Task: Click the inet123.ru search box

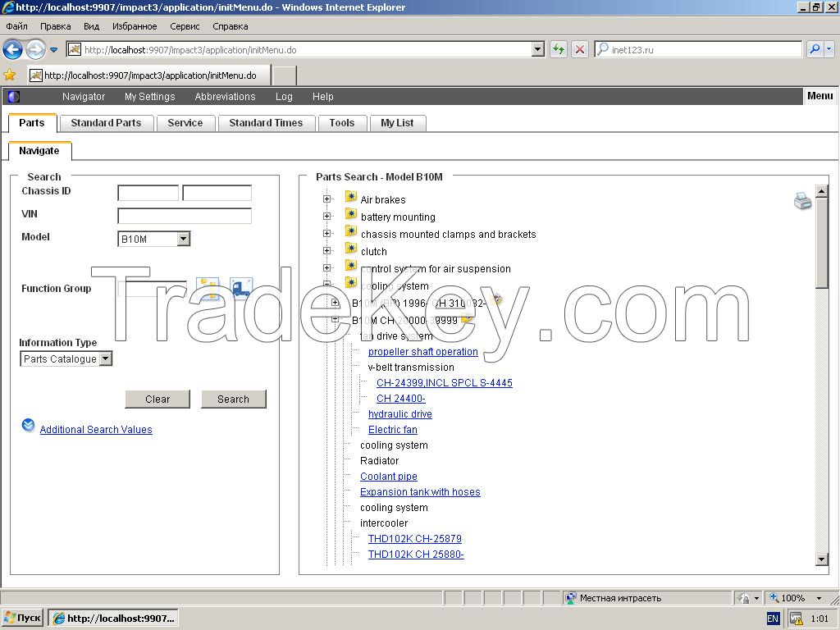Action: 697,49
